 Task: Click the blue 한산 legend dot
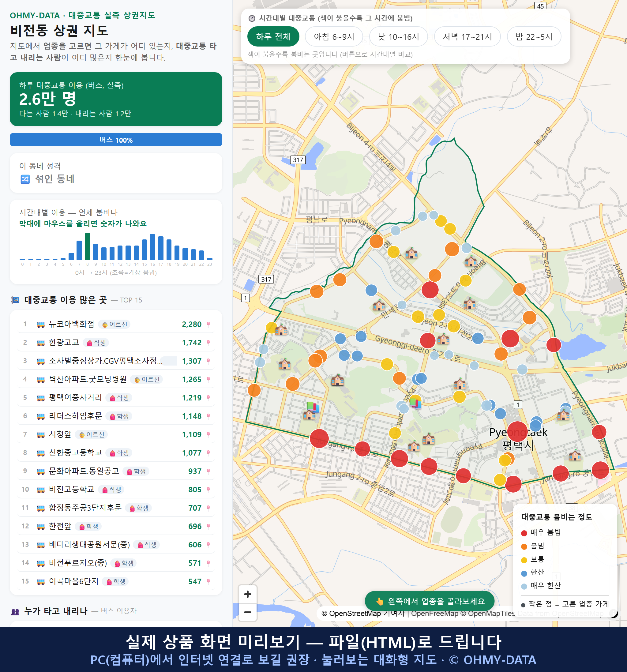[524, 573]
